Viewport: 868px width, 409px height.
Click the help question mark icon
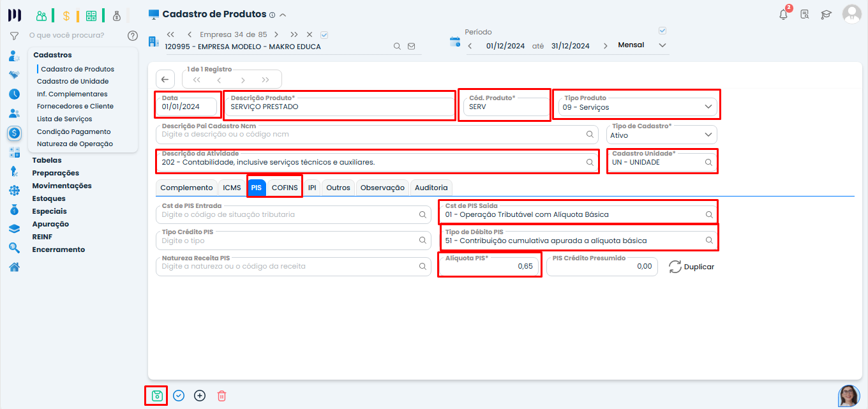[133, 36]
